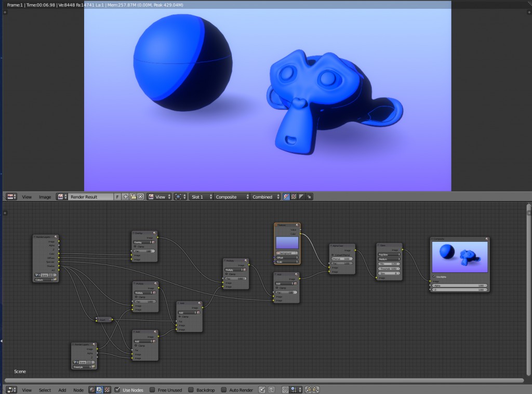
Task: Change FogGlow type on the Glare node
Action: click(389, 255)
